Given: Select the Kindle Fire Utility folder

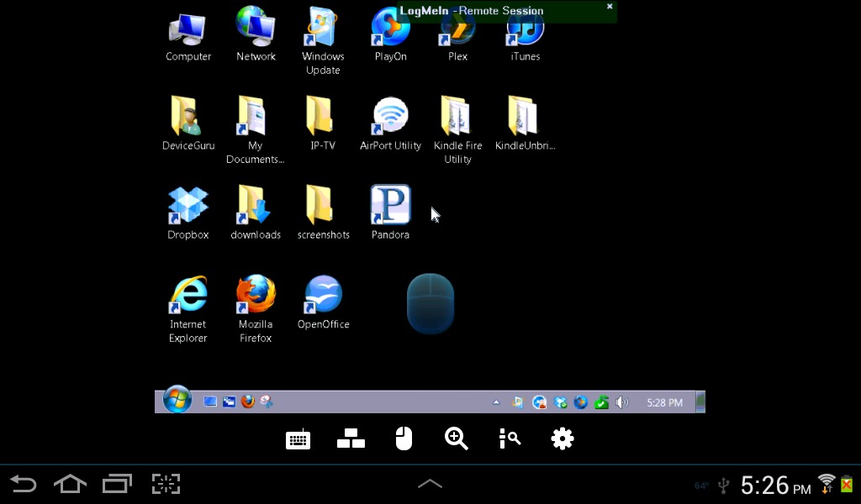Looking at the screenshot, I should click(x=457, y=116).
